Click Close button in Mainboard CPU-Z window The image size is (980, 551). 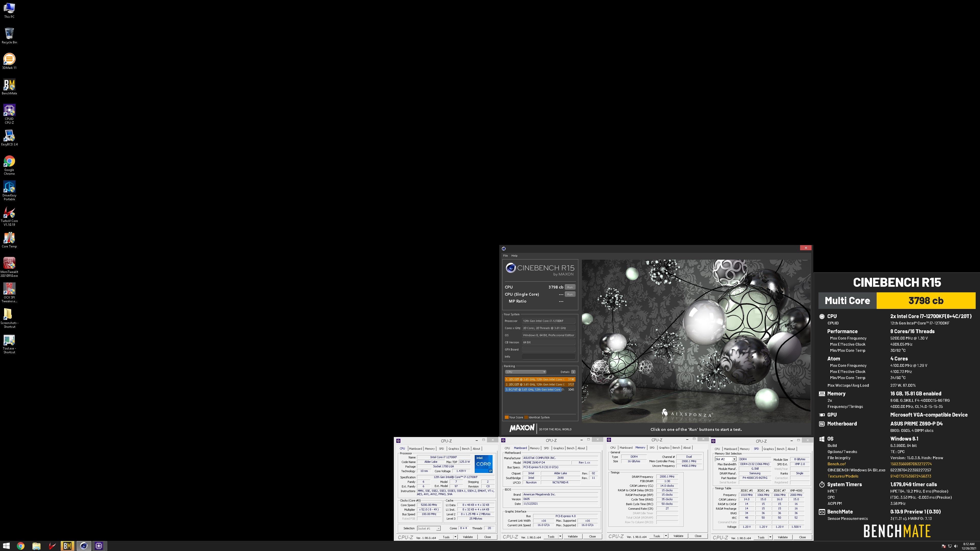[592, 536]
